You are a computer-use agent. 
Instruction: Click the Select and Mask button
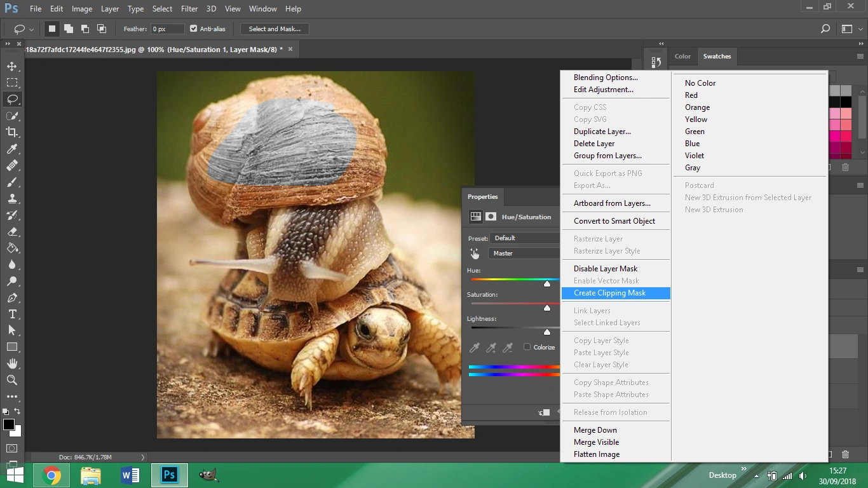275,29
